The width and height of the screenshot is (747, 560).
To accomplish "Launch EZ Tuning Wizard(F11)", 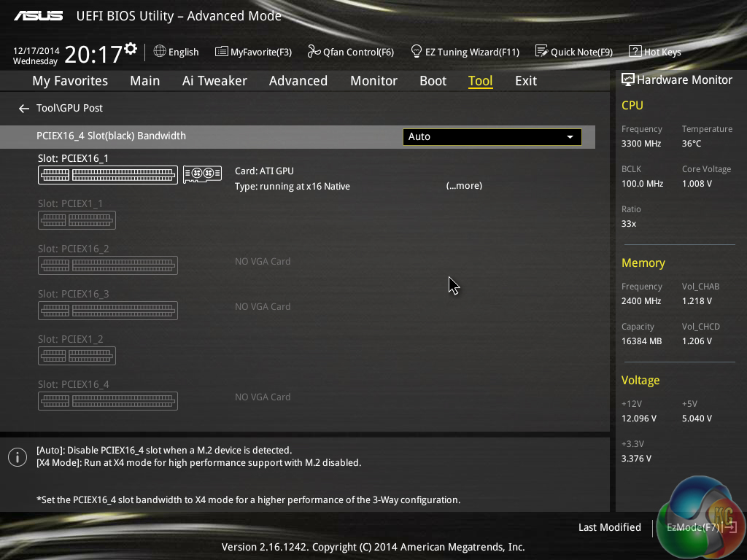I will tap(465, 52).
